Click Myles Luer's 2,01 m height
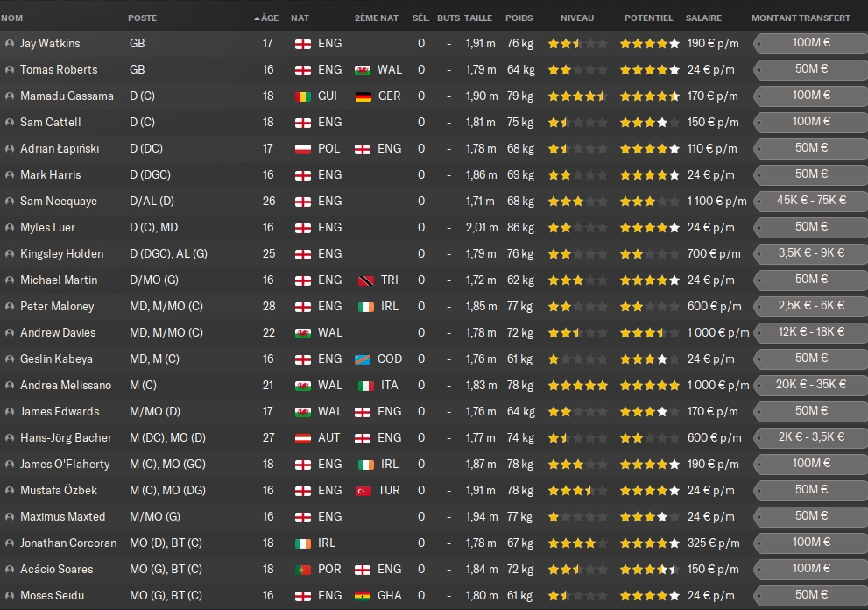Screen dimensions: 868x610 pos(481,227)
